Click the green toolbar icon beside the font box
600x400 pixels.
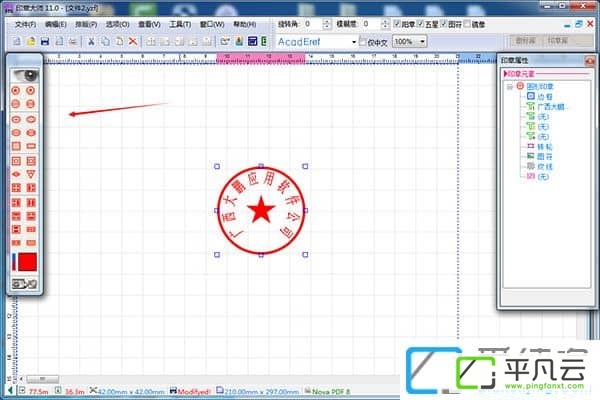264,41
